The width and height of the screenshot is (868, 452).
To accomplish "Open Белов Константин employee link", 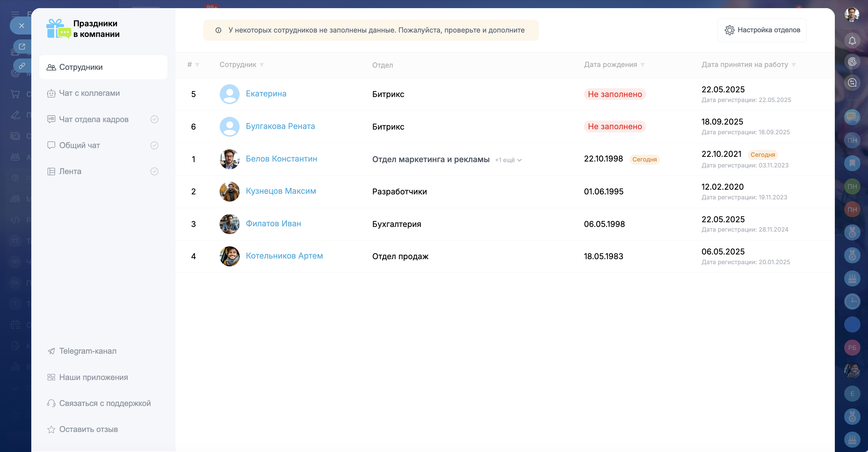I will [281, 159].
